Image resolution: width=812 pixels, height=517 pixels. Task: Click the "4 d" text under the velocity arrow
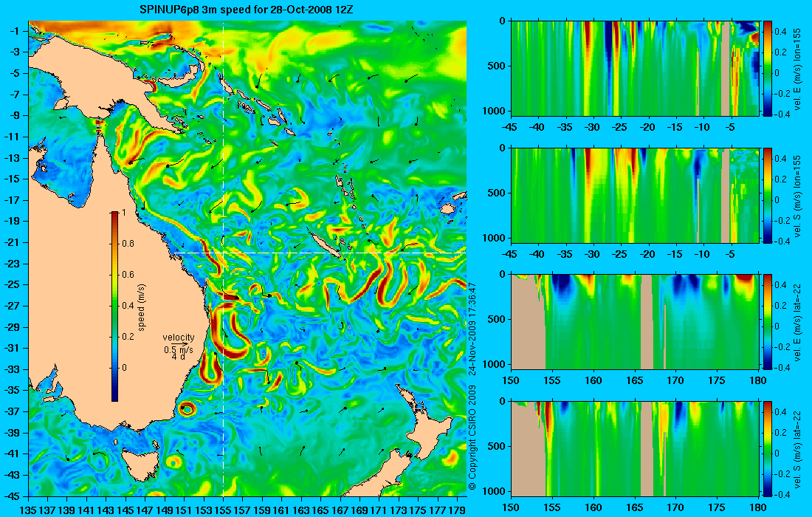point(178,357)
